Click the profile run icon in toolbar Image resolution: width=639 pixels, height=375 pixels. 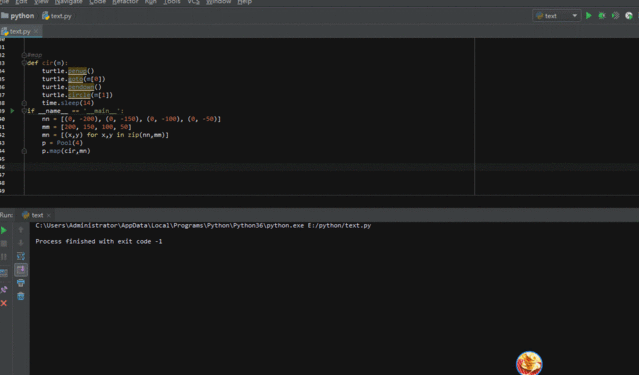[x=629, y=15]
